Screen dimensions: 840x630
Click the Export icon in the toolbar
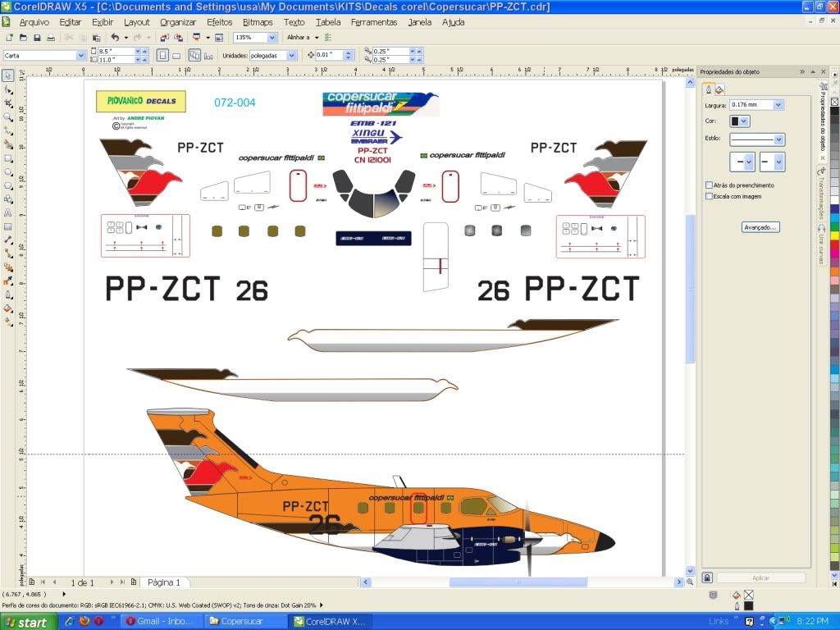click(178, 38)
